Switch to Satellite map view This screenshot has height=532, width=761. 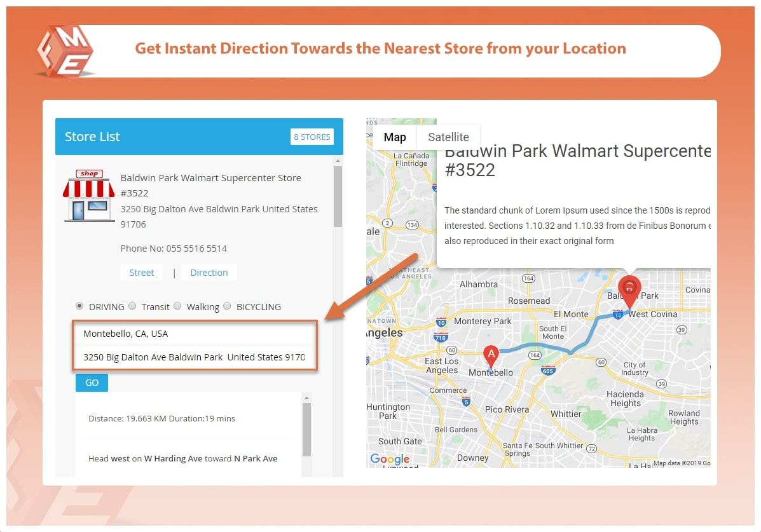(448, 137)
